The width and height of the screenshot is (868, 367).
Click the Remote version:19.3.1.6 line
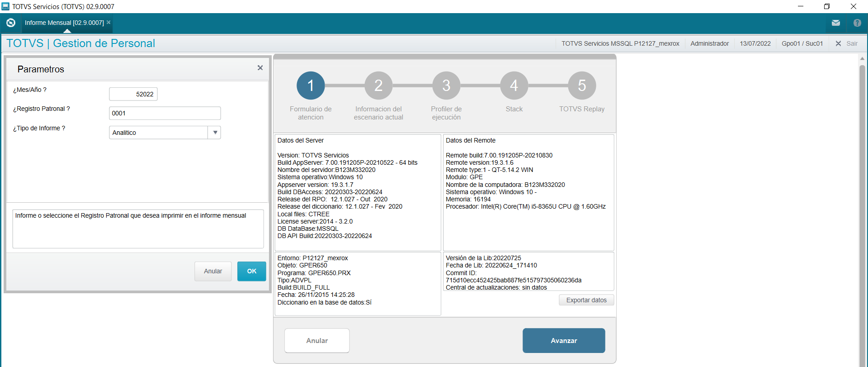480,162
